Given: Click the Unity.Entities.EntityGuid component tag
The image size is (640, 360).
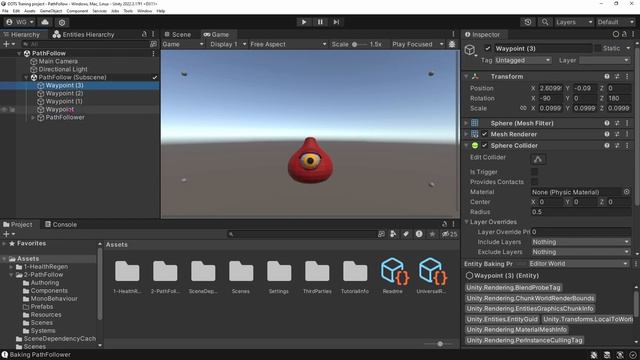Looking at the screenshot, I should [502, 319].
